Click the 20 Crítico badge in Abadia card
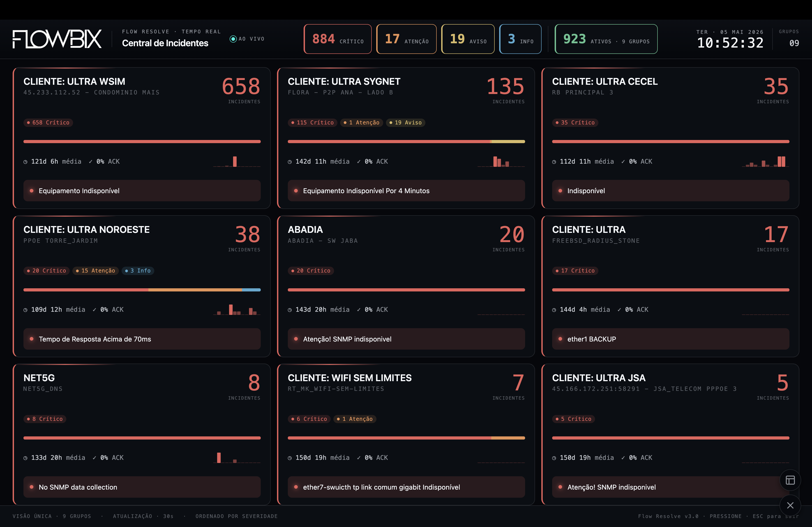The height and width of the screenshot is (527, 812). [311, 271]
